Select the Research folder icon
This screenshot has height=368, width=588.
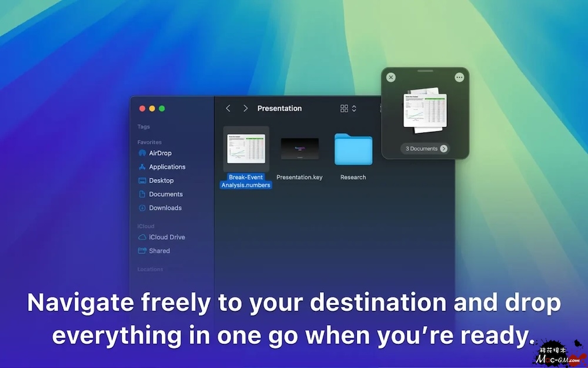click(353, 149)
